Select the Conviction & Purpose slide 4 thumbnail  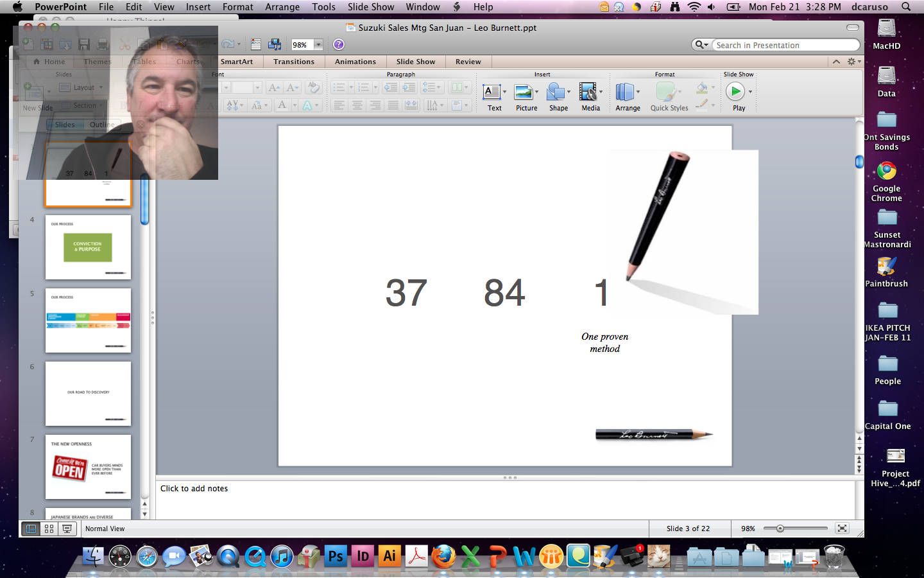88,247
